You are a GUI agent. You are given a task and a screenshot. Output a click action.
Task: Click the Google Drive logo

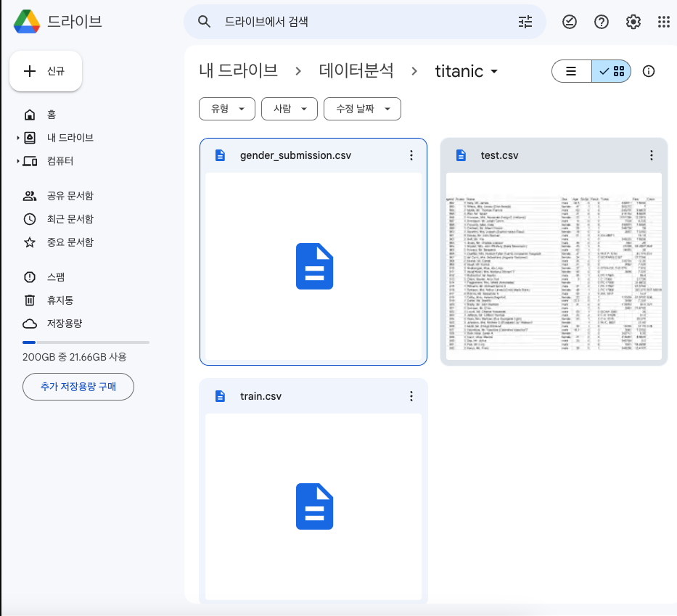tap(27, 22)
